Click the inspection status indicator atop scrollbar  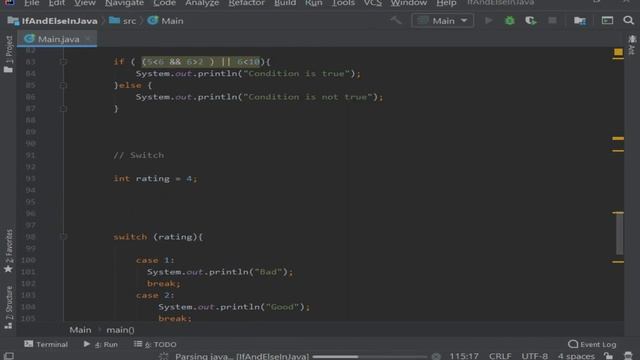point(618,52)
